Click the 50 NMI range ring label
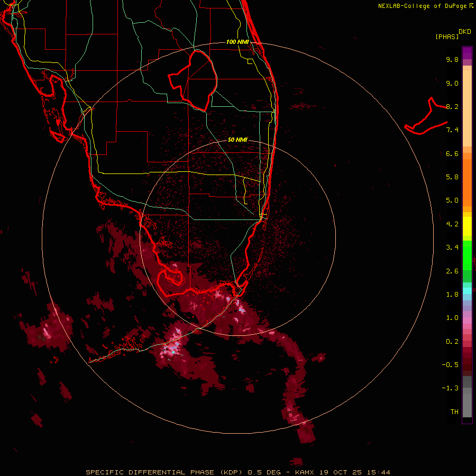476x476 pixels. click(237, 140)
